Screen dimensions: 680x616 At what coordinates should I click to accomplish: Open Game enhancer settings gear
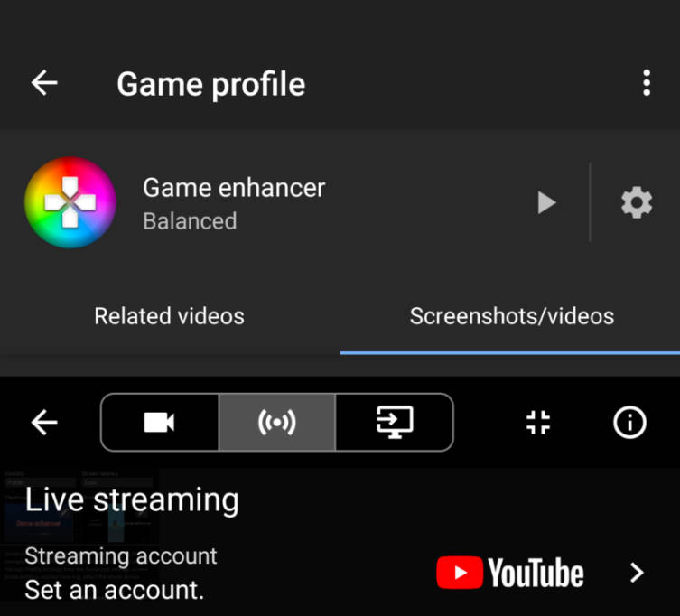pos(636,202)
